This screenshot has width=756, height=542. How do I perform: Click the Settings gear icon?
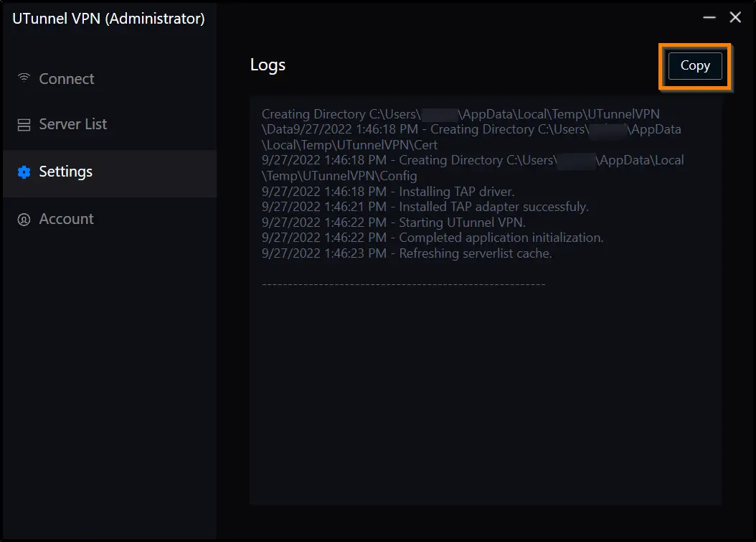(x=24, y=172)
